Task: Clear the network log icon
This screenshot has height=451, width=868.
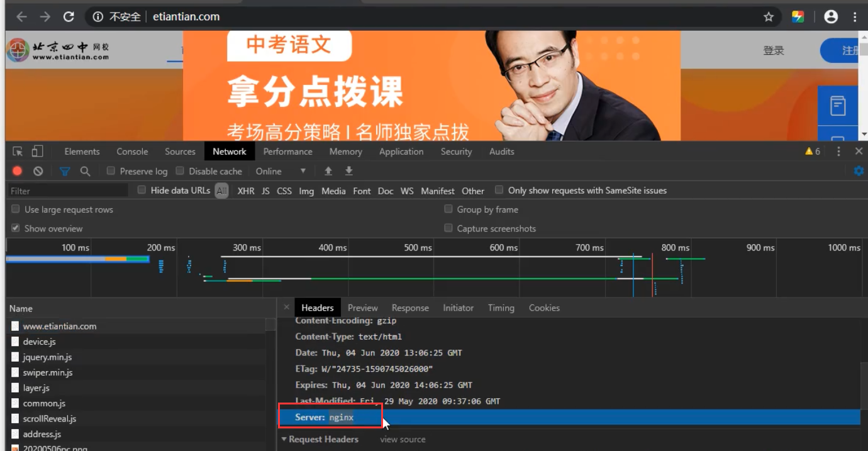Action: tap(38, 171)
